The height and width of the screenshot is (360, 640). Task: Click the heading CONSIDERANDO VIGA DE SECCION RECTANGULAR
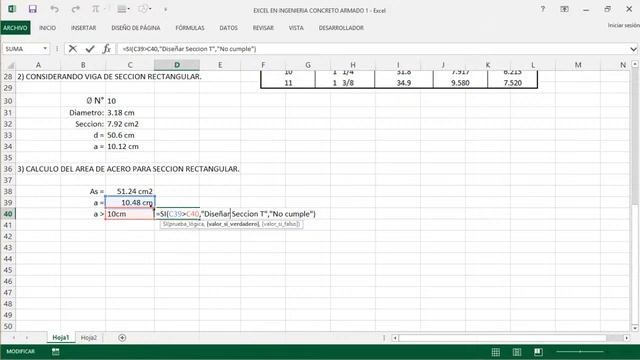click(x=109, y=77)
